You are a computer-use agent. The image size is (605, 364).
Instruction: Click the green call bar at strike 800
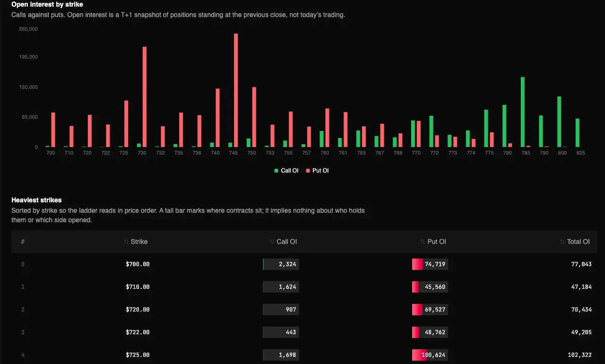[x=559, y=122]
